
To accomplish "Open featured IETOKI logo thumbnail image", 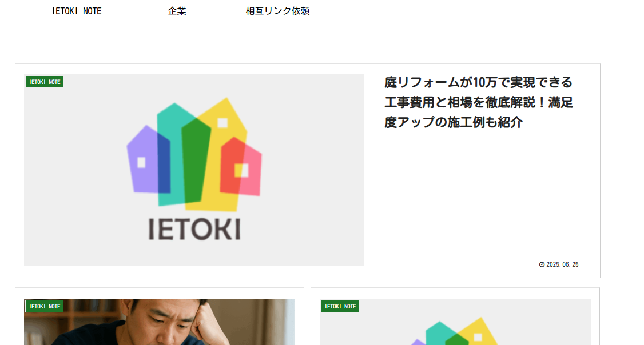I will 194,170.
